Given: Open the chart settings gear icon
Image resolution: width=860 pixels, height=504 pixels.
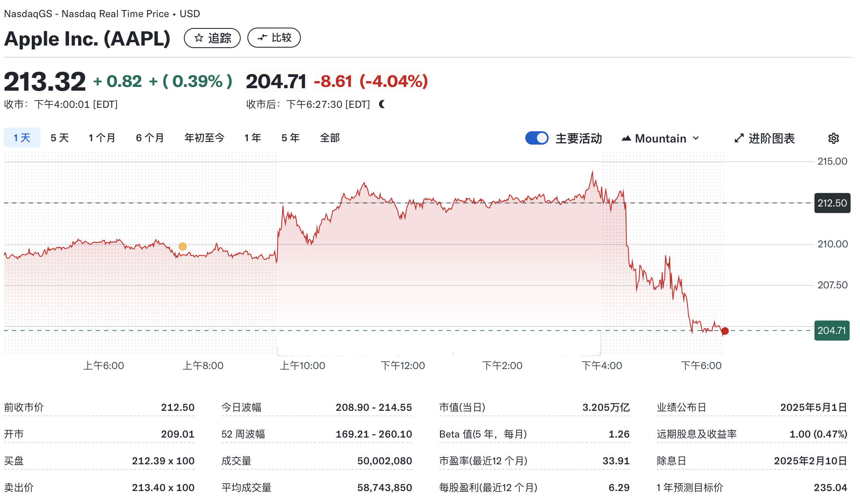Looking at the screenshot, I should 833,138.
